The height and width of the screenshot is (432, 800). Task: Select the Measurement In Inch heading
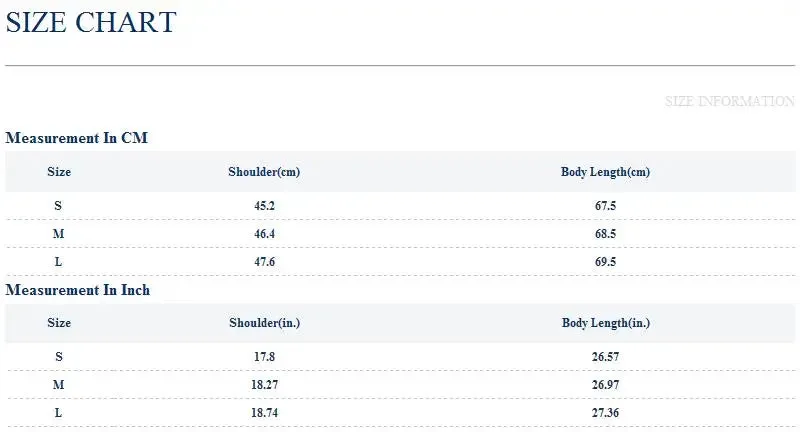tap(78, 290)
